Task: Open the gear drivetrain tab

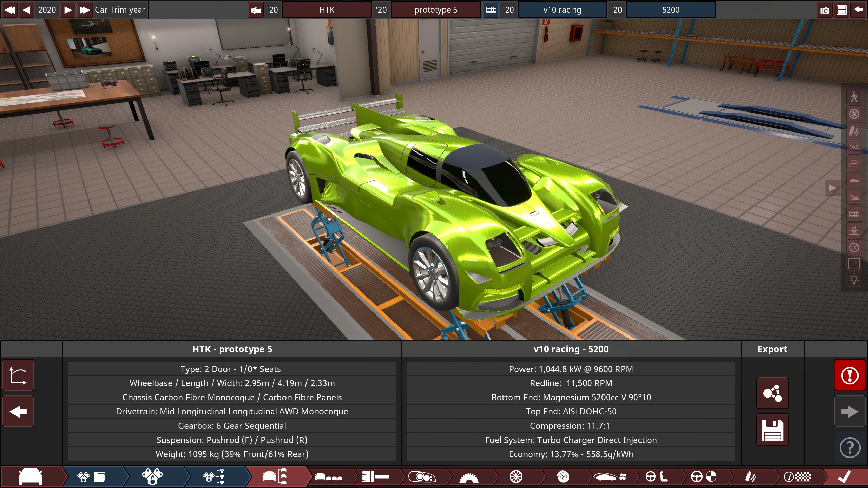Action: pos(469,477)
